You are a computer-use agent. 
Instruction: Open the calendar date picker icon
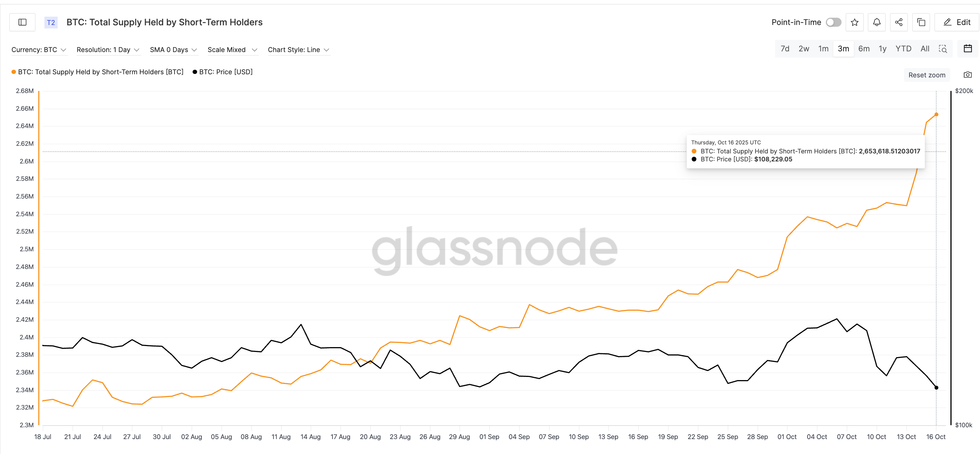tap(968, 48)
